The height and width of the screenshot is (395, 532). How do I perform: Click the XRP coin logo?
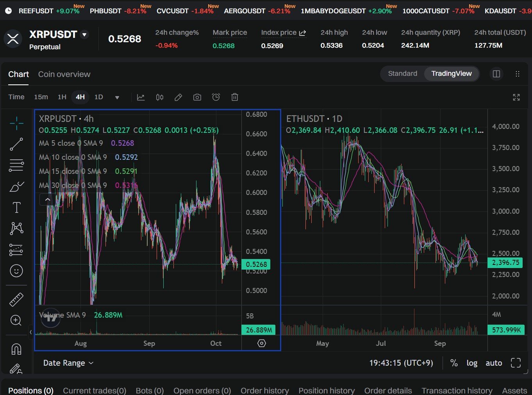13,39
